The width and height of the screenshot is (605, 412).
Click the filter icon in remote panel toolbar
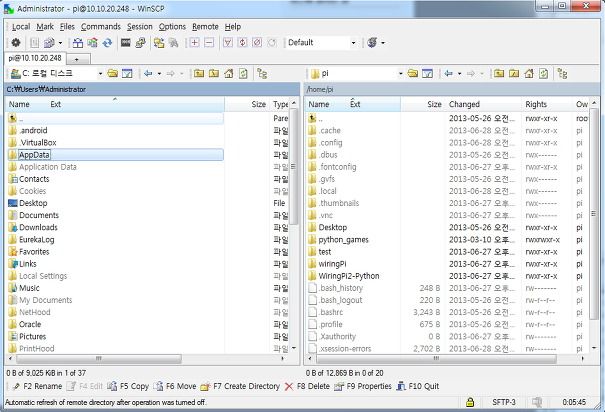tap(427, 73)
